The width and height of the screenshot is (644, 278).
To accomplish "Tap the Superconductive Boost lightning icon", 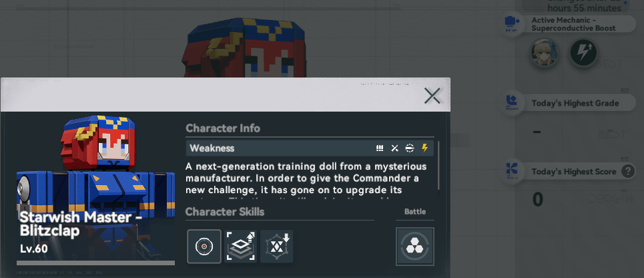I will (583, 53).
